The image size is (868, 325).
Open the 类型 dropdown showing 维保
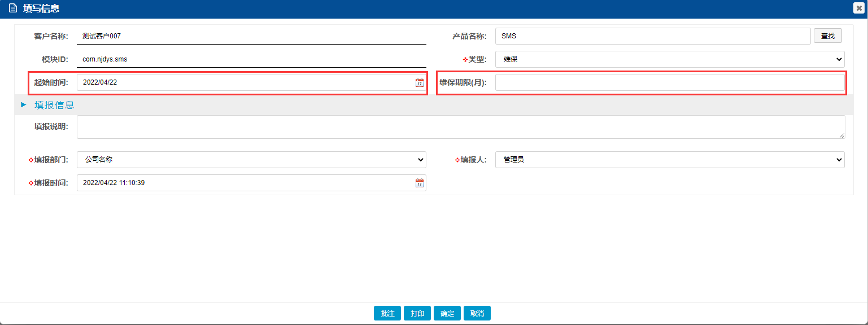click(669, 59)
